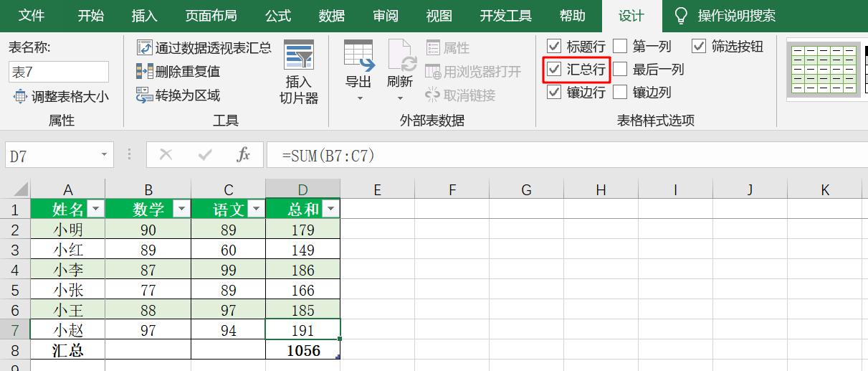Image resolution: width=868 pixels, height=371 pixels.
Task: Switch to the 开发工具 tab
Action: 506,16
